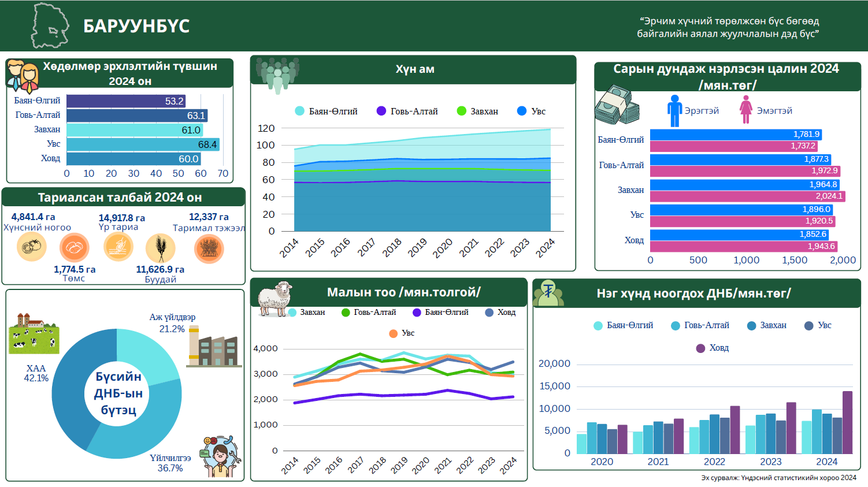Toggle Увс legend in livestock chart

click(402, 333)
